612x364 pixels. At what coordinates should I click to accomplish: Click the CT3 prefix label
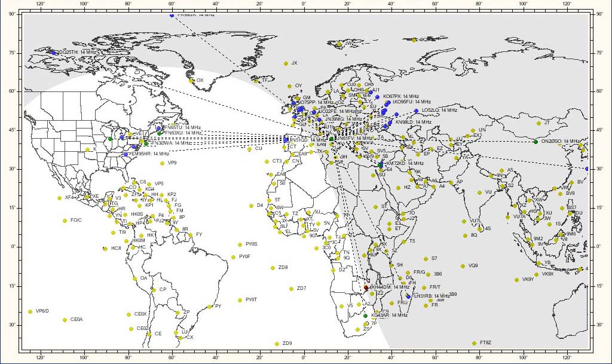tap(277, 161)
